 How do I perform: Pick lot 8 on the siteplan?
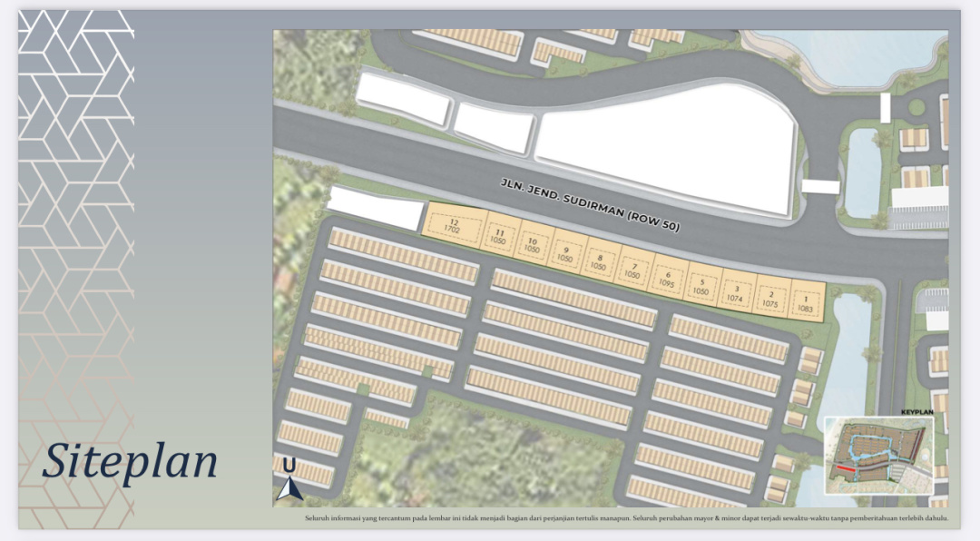[599, 262]
